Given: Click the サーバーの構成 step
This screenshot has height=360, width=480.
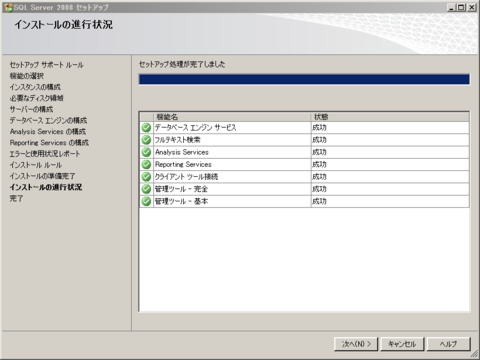Looking at the screenshot, I should (x=31, y=109).
